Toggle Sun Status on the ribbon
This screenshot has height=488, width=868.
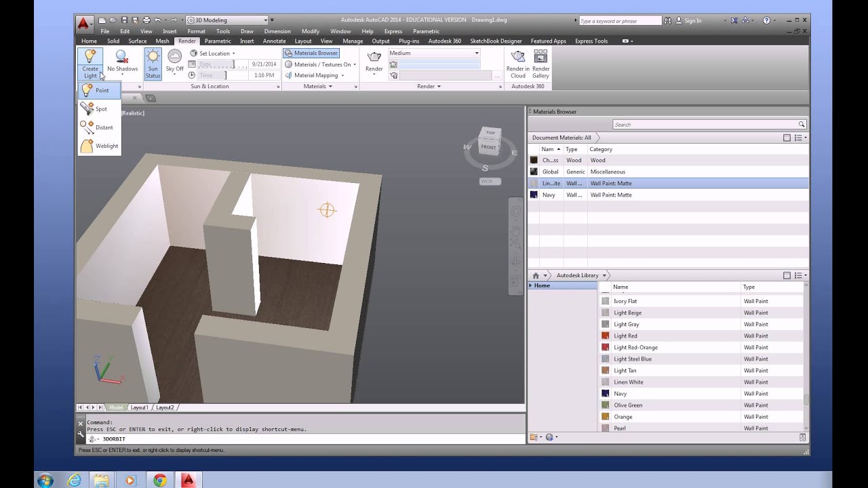(153, 64)
